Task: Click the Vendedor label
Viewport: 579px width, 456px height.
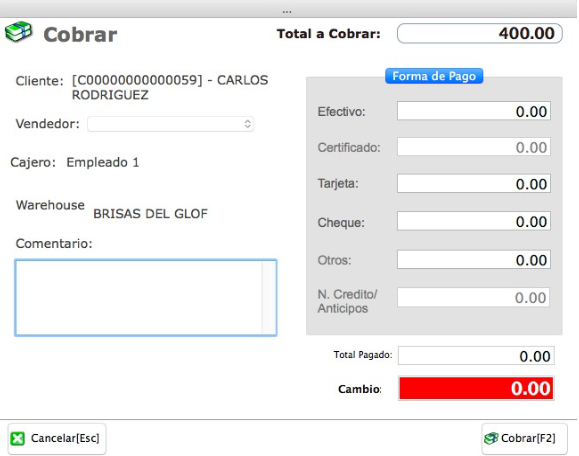Action: coord(48,124)
